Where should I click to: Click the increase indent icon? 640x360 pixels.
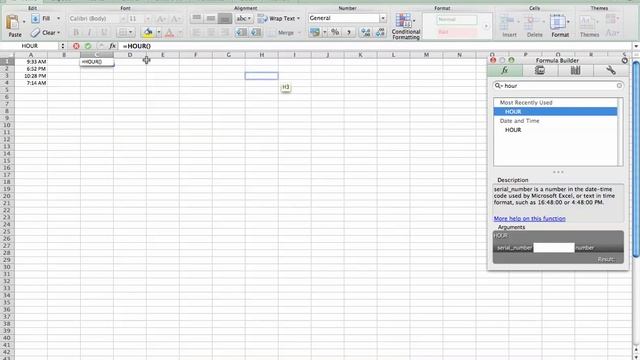pos(256,32)
